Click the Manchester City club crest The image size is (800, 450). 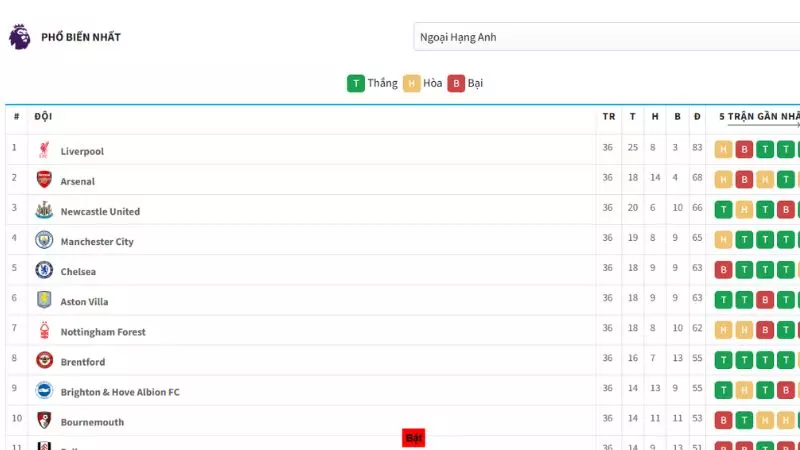click(x=44, y=240)
